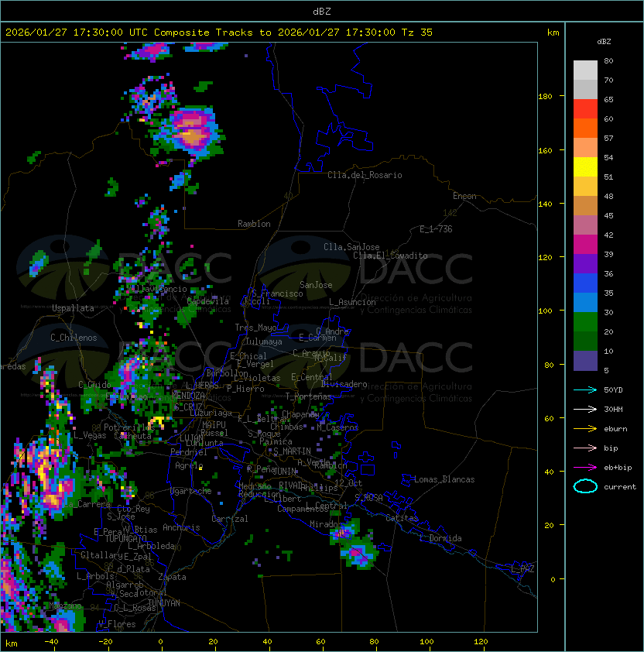The height and width of the screenshot is (652, 644).
Task: Click the Composite Tracks timestamp header text
Action: coord(219,32)
